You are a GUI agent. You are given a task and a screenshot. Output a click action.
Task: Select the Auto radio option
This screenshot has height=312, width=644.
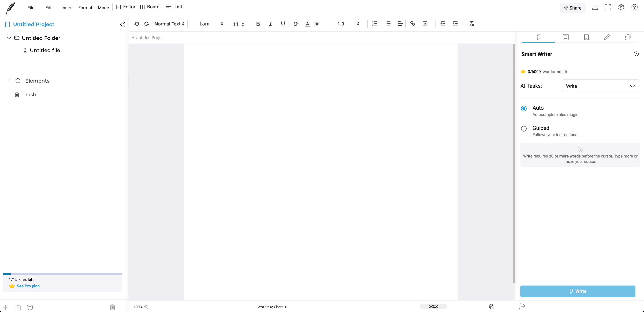[x=524, y=108]
